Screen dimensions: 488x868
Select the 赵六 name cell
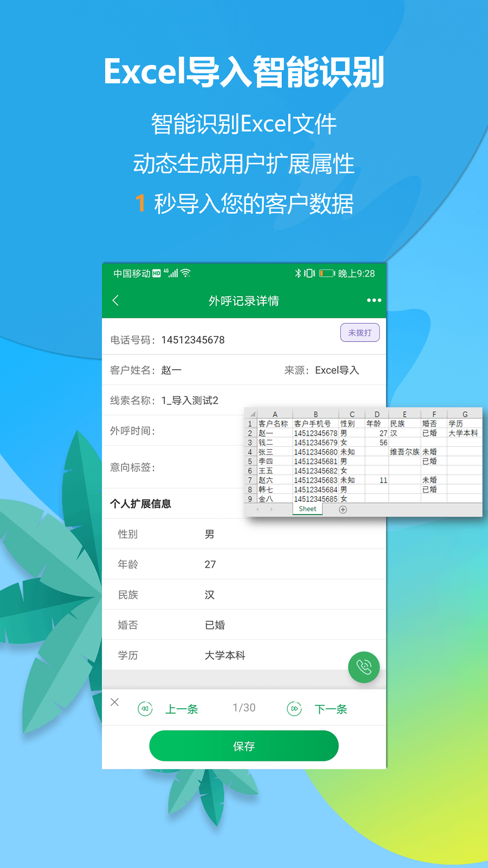275,480
